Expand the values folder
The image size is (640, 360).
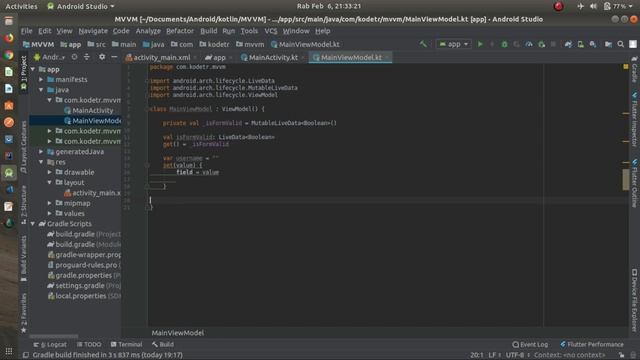pyautogui.click(x=49, y=213)
